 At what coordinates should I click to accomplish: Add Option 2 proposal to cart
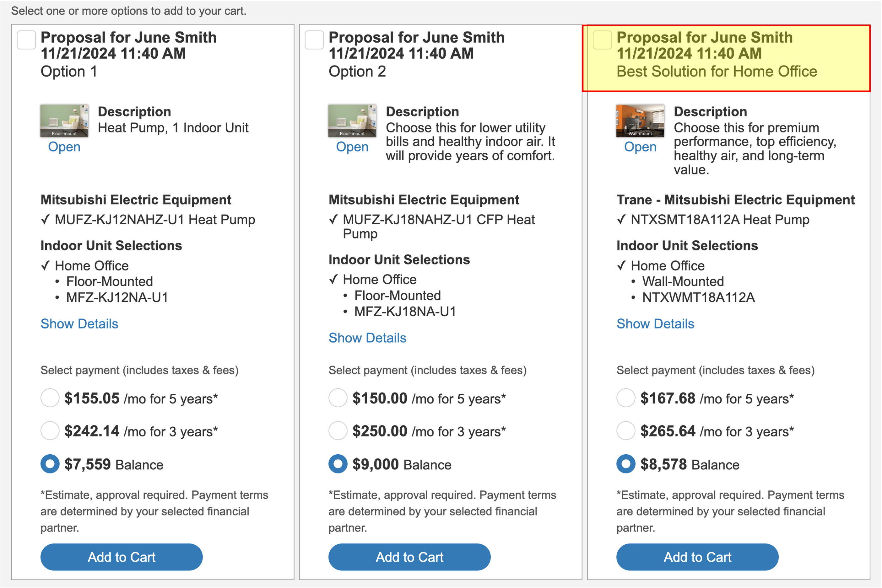410,557
